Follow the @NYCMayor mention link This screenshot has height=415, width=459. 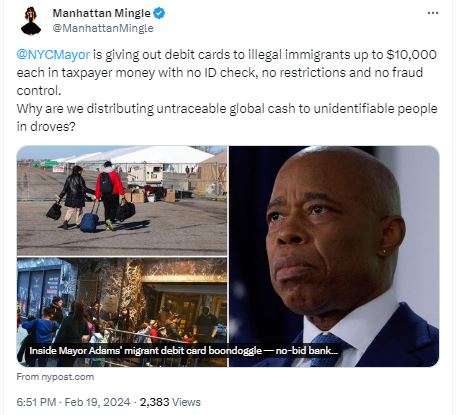click(x=53, y=54)
